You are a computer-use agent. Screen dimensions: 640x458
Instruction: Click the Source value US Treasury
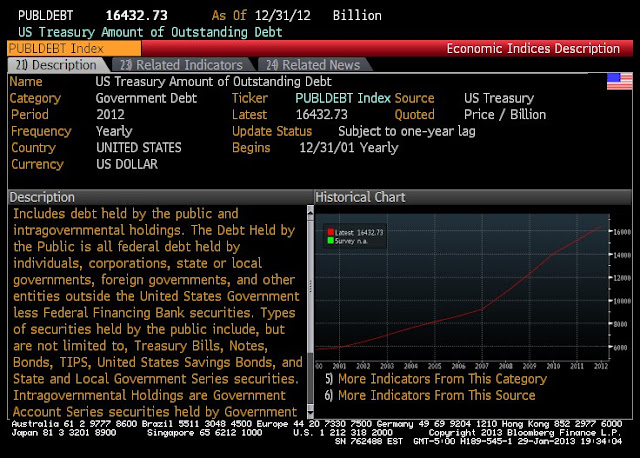click(x=499, y=98)
